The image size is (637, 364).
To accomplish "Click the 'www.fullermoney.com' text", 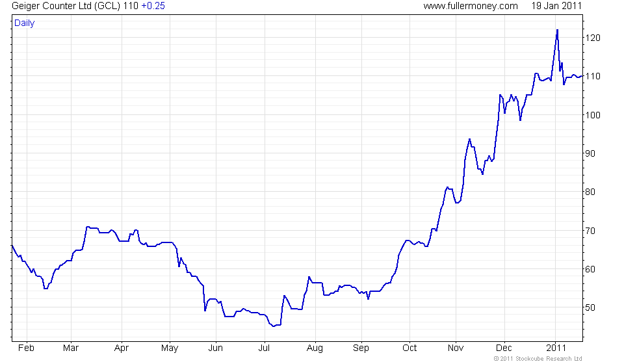I will coord(471,6).
